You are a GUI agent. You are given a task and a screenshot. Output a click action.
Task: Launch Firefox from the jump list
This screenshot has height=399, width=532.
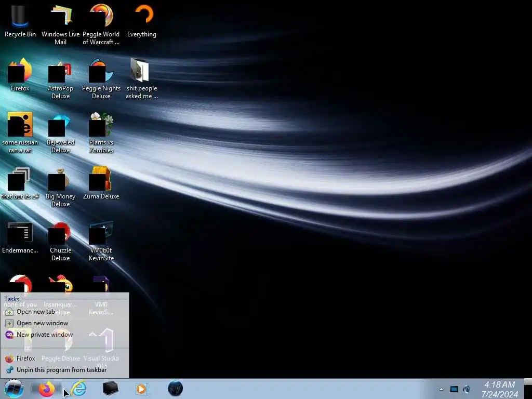coord(64,358)
